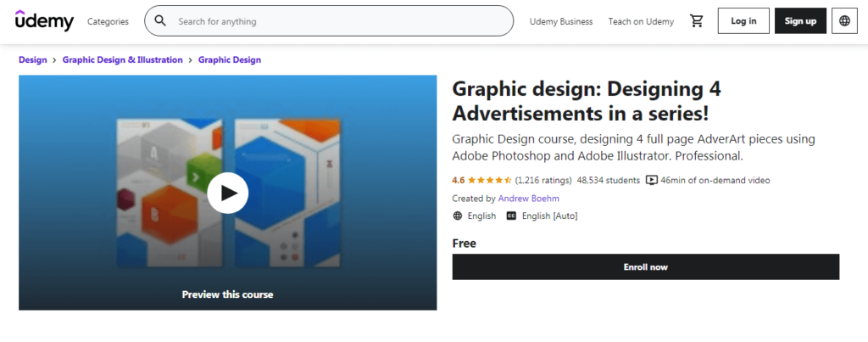Viewport: 868px width, 342px height.
Task: Click the English language globe icon
Action: tap(458, 216)
